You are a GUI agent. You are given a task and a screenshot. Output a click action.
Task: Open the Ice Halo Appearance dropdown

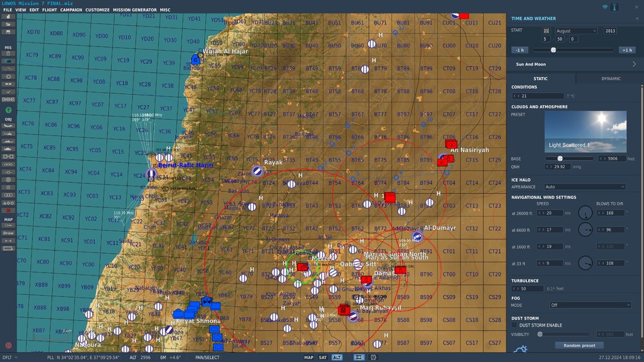[585, 187]
